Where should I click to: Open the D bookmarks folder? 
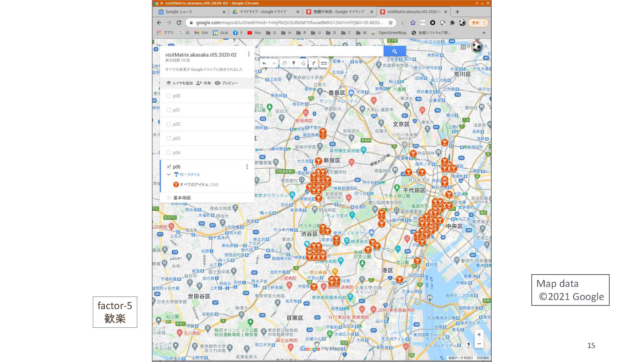[331, 33]
